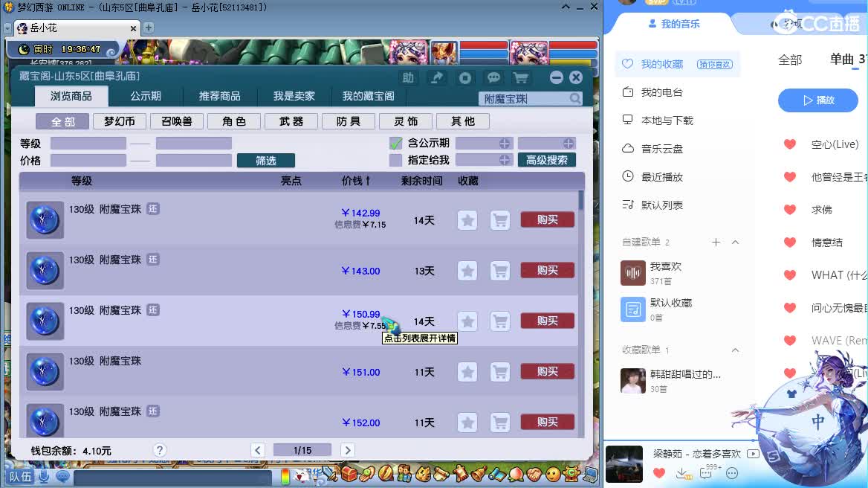Click the help question mark near wallet balance
Screen dimensions: 868x488
point(160,450)
